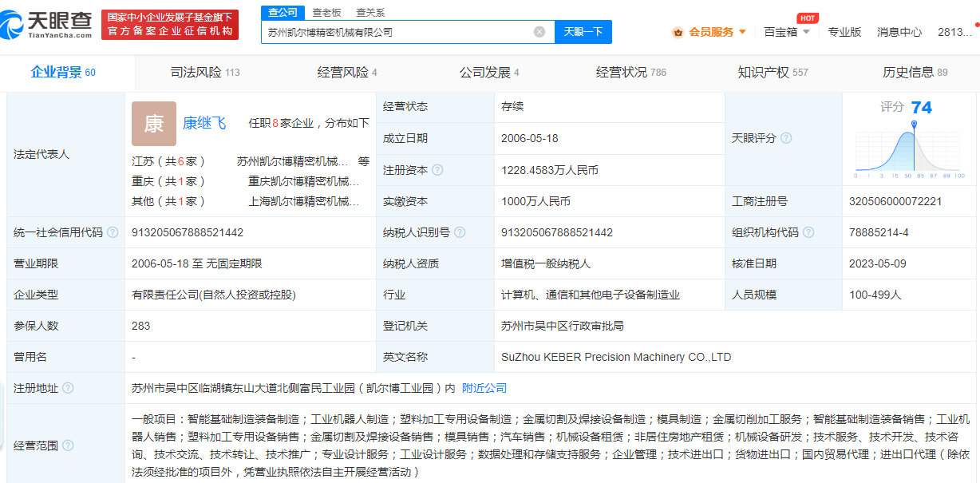Screen dimensions: 980x483
Task: Click the help icon next to 注册资本
Action: pos(437,170)
